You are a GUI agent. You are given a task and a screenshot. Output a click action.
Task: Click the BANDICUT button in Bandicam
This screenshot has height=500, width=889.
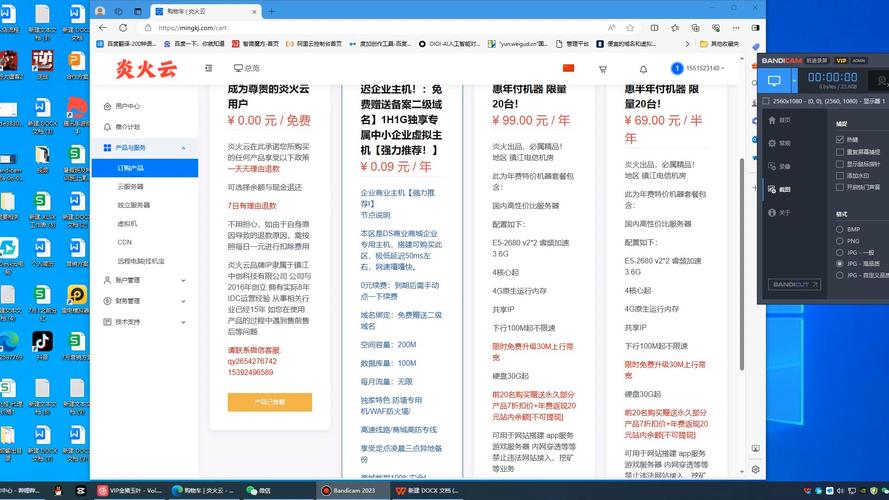pyautogui.click(x=794, y=285)
